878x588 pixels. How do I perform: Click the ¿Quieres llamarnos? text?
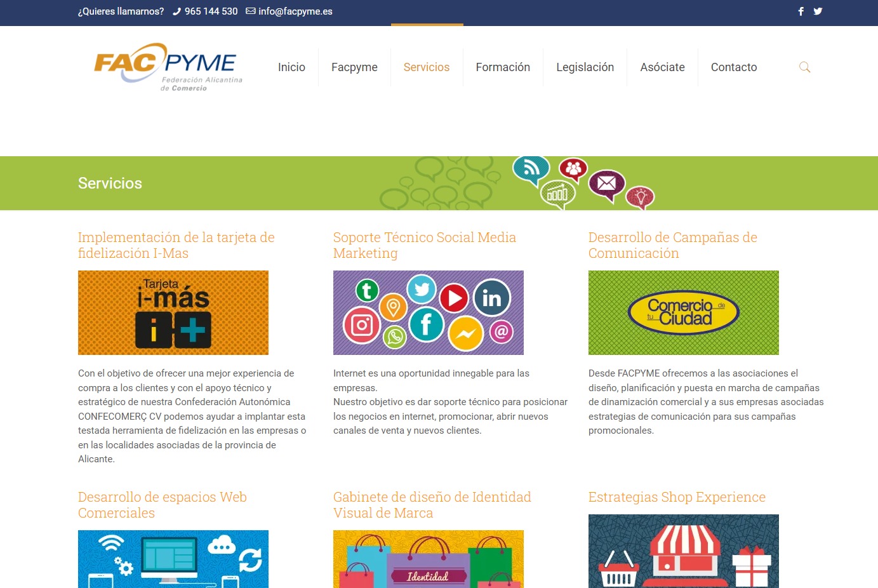pyautogui.click(x=121, y=11)
